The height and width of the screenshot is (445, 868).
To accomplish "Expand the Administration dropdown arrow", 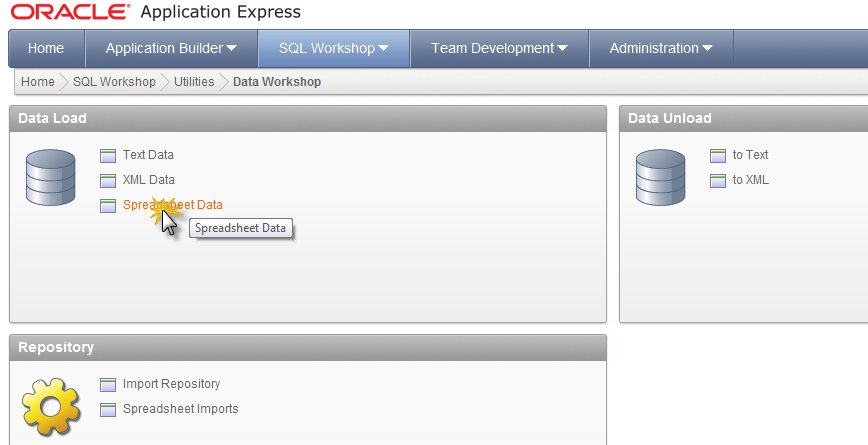I will 707,49.
